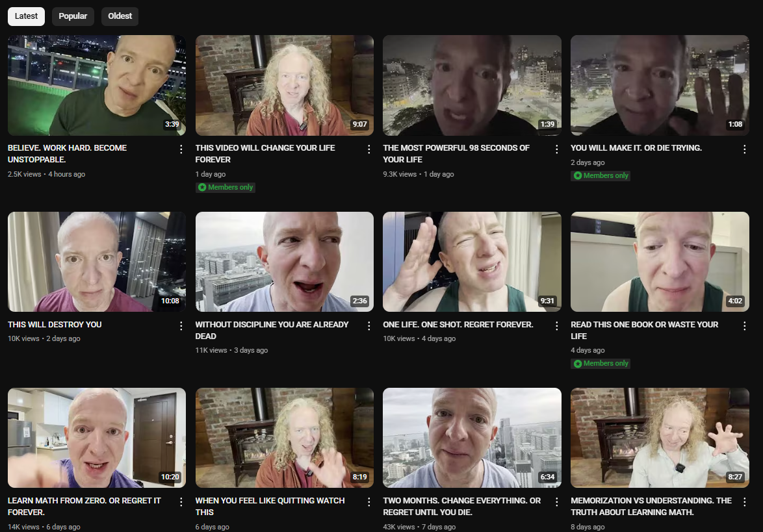Click the '43K views • 7 days ago' text
The image size is (763, 532).
419,527
